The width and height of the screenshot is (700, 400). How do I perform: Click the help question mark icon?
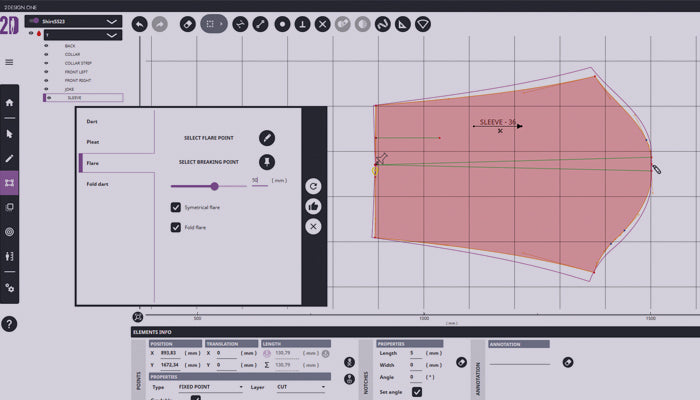pyautogui.click(x=9, y=324)
